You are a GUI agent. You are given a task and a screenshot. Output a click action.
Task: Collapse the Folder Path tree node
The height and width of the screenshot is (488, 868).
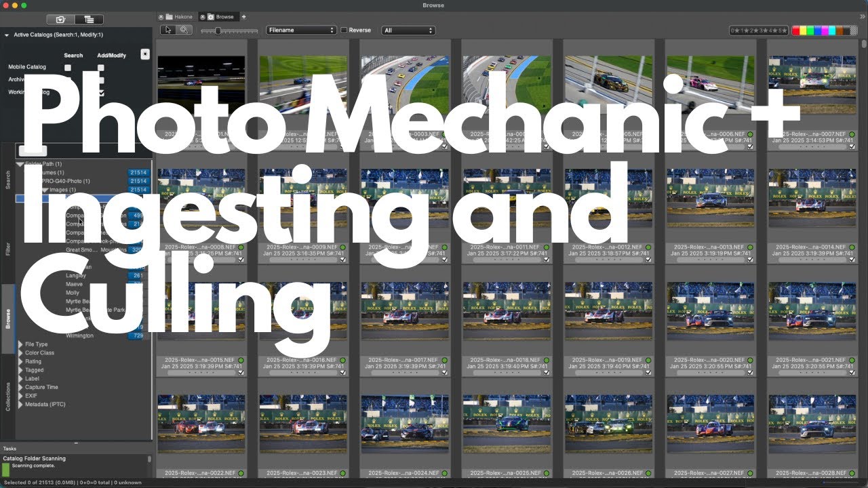click(x=20, y=164)
